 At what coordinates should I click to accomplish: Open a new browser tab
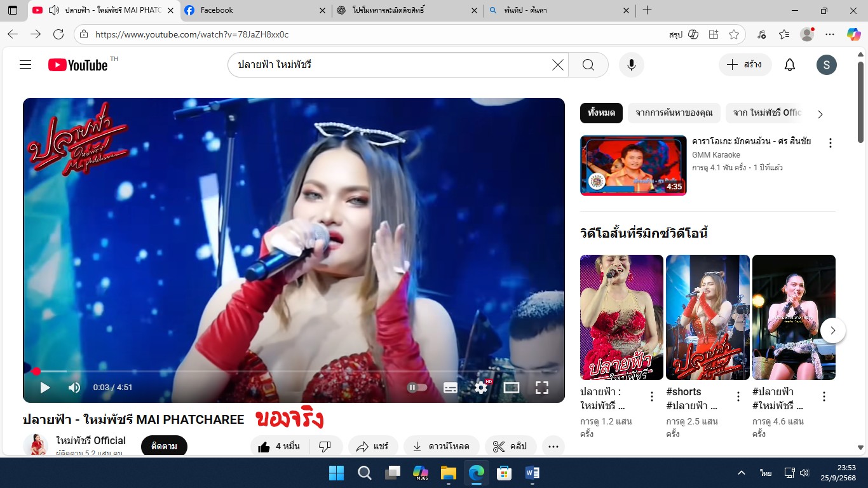pos(647,10)
